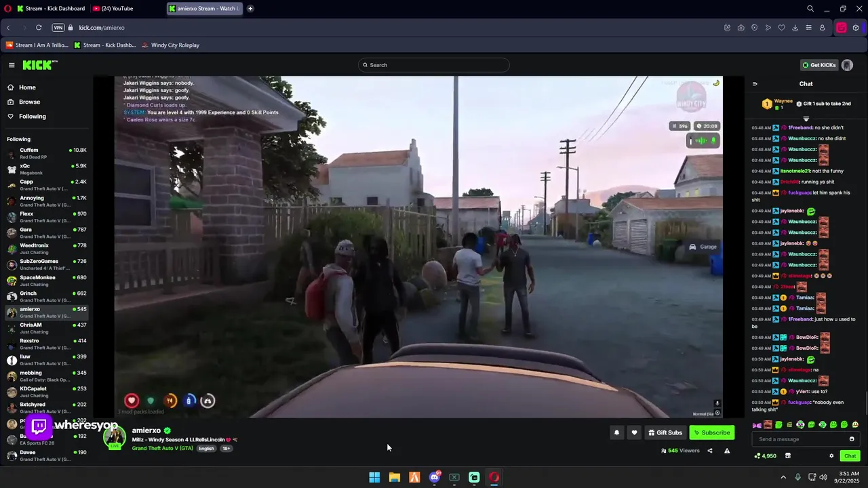868x488 pixels.
Task: Open browser downloads icon
Action: point(795,28)
